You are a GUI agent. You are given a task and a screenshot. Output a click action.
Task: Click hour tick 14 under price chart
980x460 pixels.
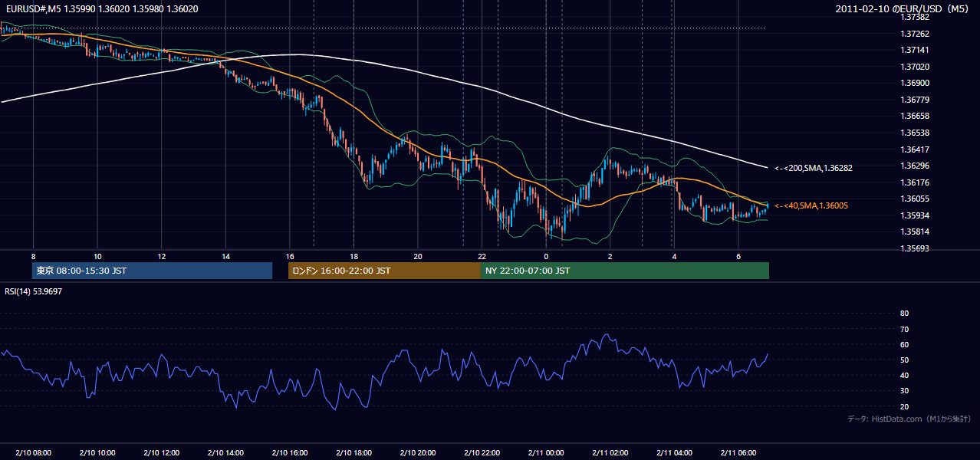225,255
